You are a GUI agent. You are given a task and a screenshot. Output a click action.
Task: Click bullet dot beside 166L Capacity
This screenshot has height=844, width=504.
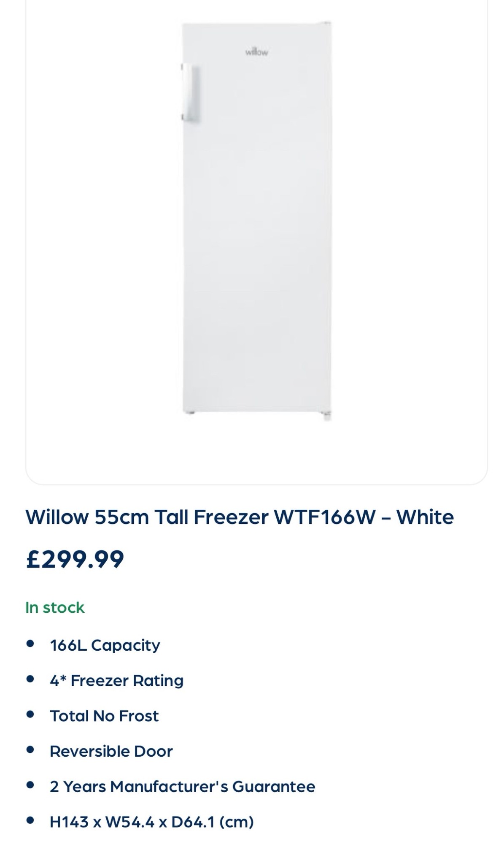pyautogui.click(x=30, y=644)
